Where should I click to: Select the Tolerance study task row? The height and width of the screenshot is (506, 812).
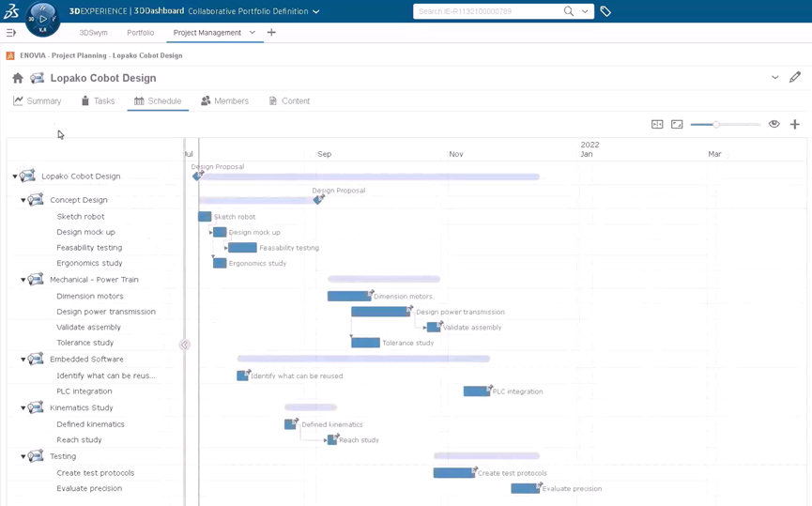84,343
